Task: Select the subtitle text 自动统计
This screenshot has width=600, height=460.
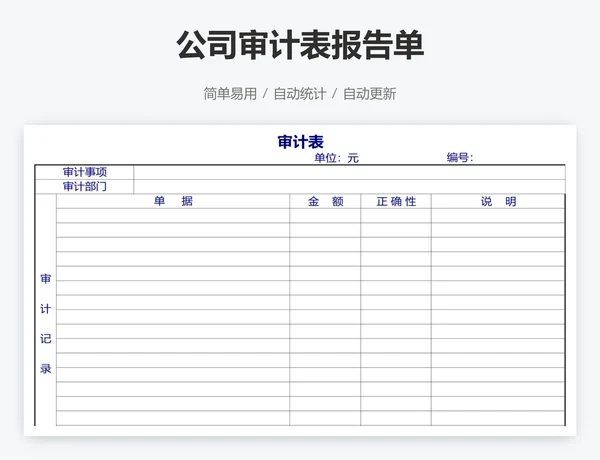Action: pos(300,94)
